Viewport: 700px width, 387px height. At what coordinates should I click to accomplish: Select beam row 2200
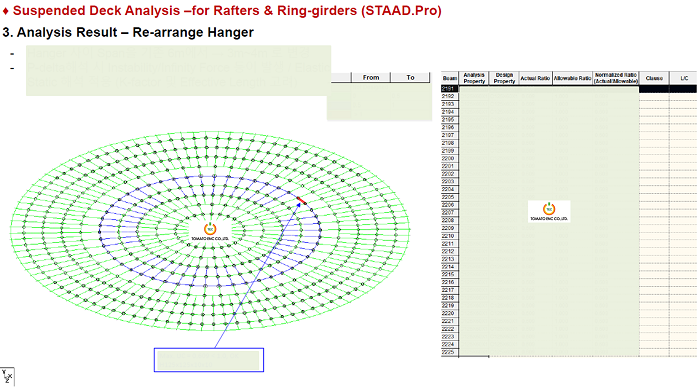pyautogui.click(x=568, y=158)
